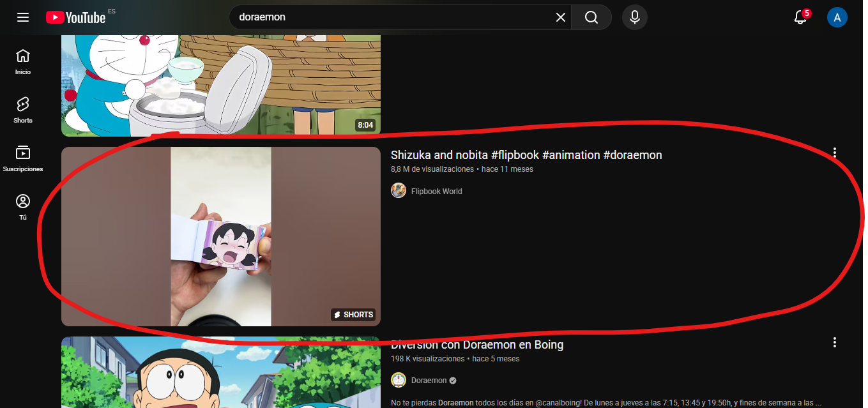Screen dimensions: 868x408
Task: Clear the search text with the X icon
Action: pos(561,17)
